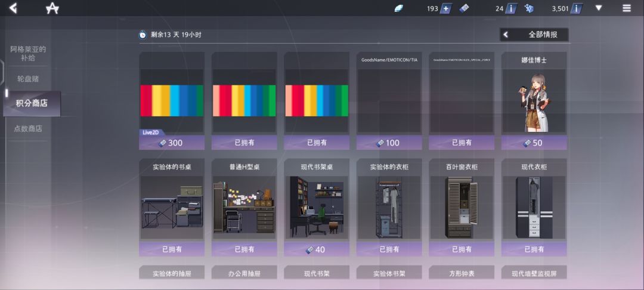View info for 3,501 currency
Viewport: 644px width, 290px height.
(577, 8)
